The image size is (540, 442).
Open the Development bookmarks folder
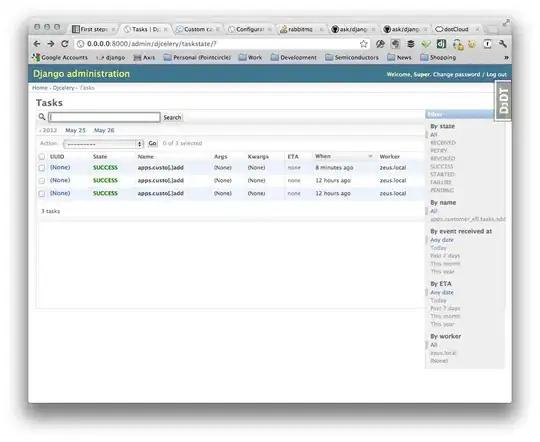[x=293, y=58]
